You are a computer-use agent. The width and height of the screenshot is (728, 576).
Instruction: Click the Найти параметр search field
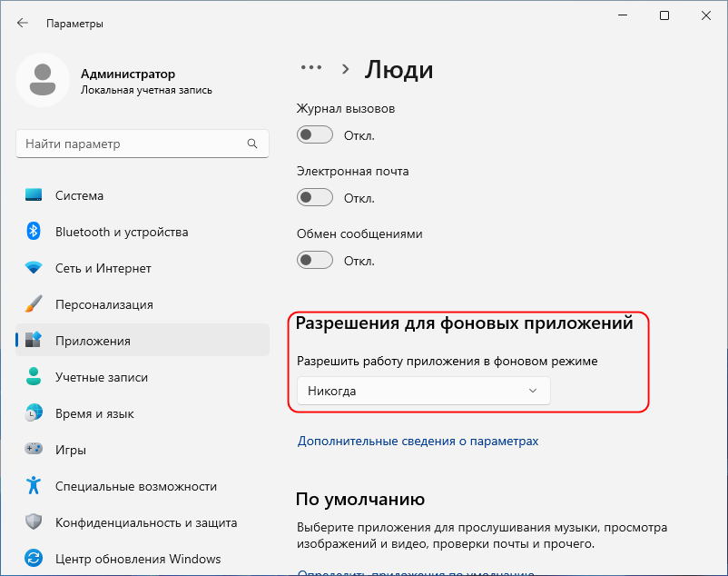(132, 144)
